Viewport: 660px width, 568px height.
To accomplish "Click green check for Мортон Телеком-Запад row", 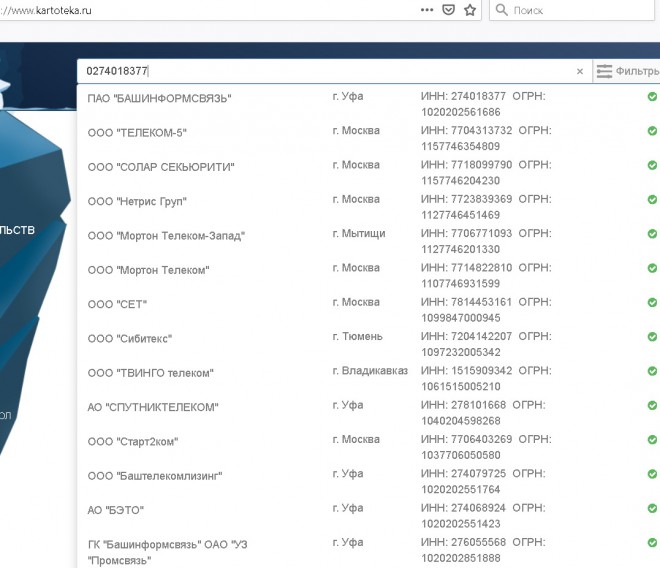I will 652,234.
